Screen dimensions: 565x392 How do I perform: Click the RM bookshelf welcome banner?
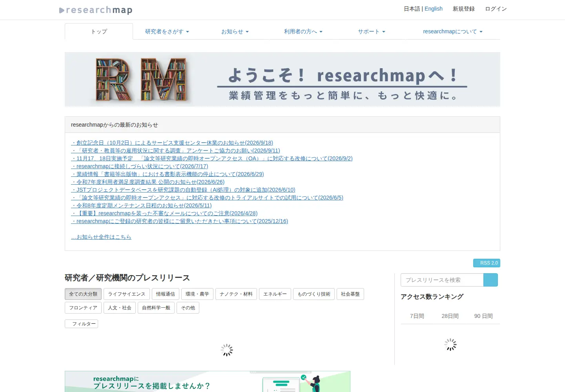tap(282, 80)
